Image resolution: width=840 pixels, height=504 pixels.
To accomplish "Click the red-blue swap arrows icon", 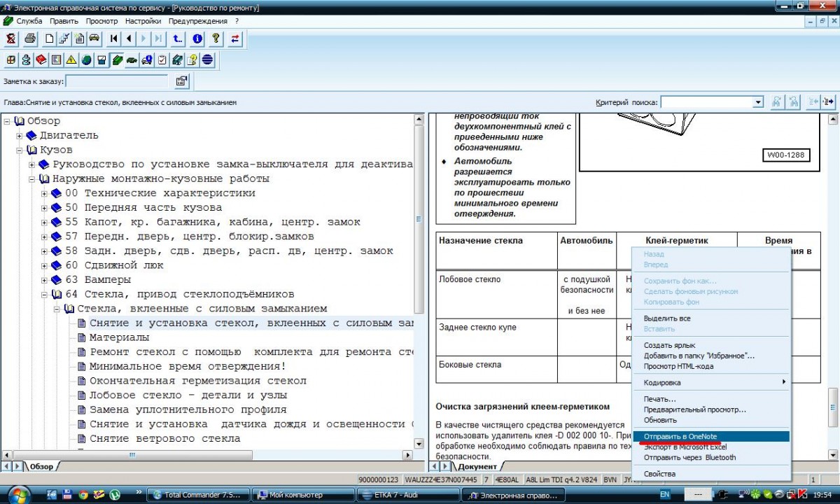I will click(235, 38).
